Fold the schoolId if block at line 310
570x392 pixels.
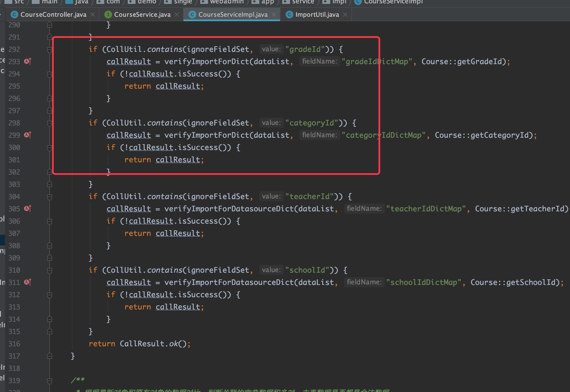pyautogui.click(x=50, y=270)
